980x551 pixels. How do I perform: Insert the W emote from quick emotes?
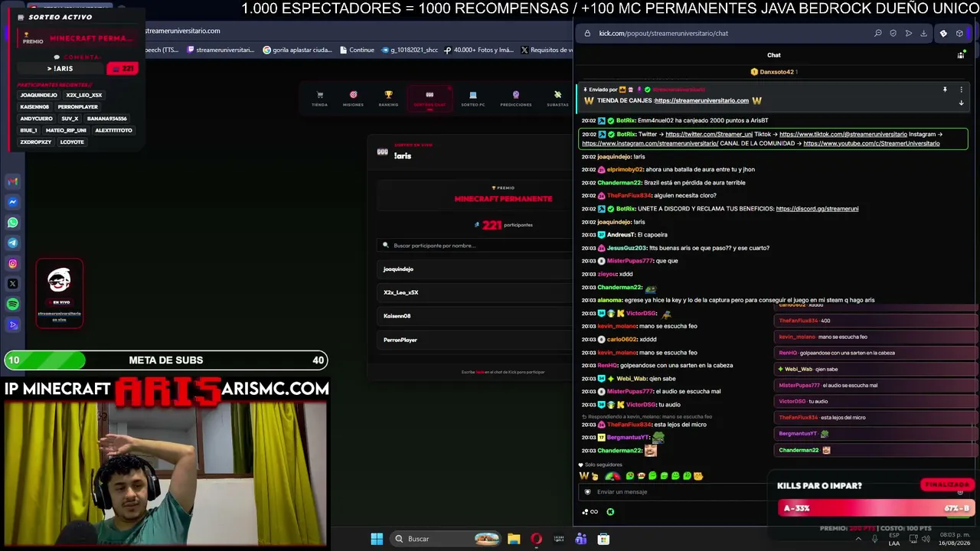(584, 476)
